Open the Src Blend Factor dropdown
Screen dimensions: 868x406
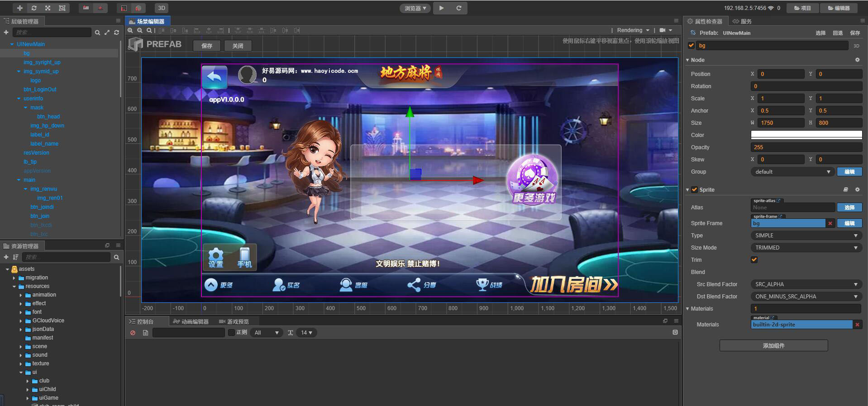[x=806, y=284]
